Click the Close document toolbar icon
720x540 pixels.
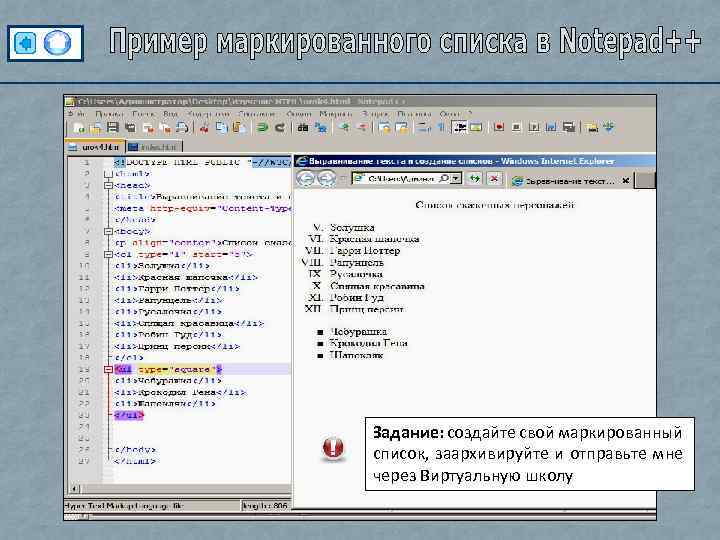click(x=148, y=128)
